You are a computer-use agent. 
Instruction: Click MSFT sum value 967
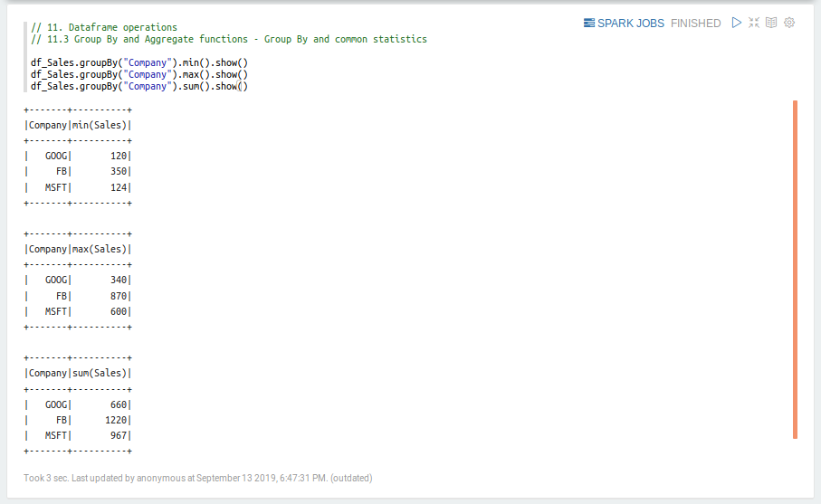click(119, 435)
